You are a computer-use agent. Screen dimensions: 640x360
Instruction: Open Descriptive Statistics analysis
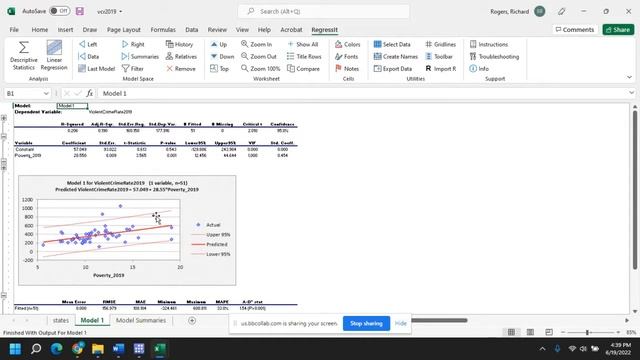pos(24,56)
